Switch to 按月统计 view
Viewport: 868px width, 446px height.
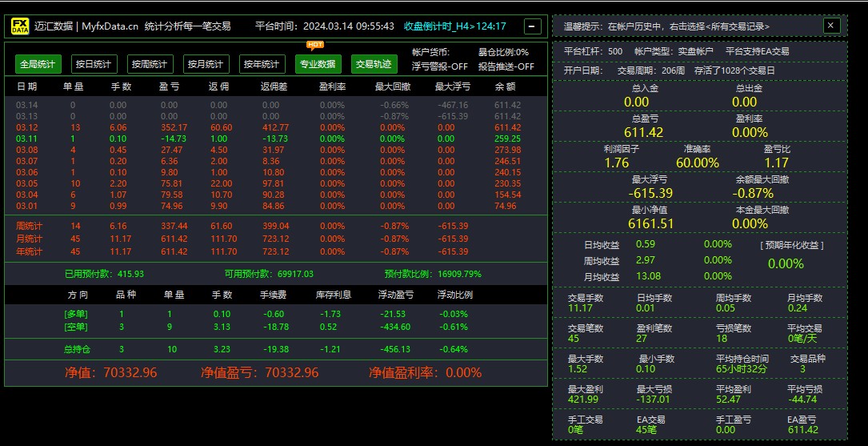tap(206, 64)
